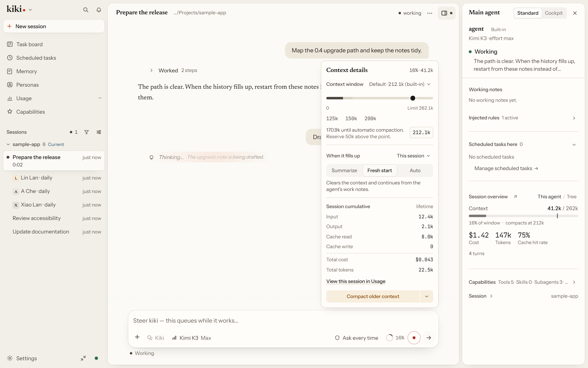Expand Worked 2 steps
Screen dimensions: 588x368
coord(174,70)
